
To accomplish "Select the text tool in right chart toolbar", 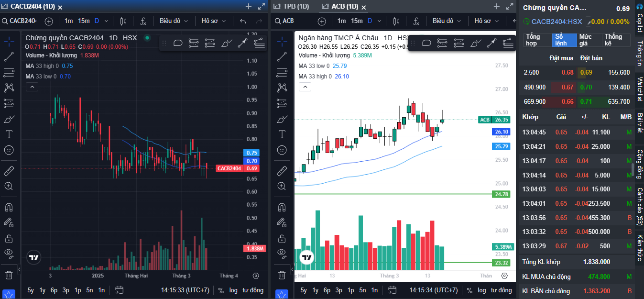I will (282, 134).
